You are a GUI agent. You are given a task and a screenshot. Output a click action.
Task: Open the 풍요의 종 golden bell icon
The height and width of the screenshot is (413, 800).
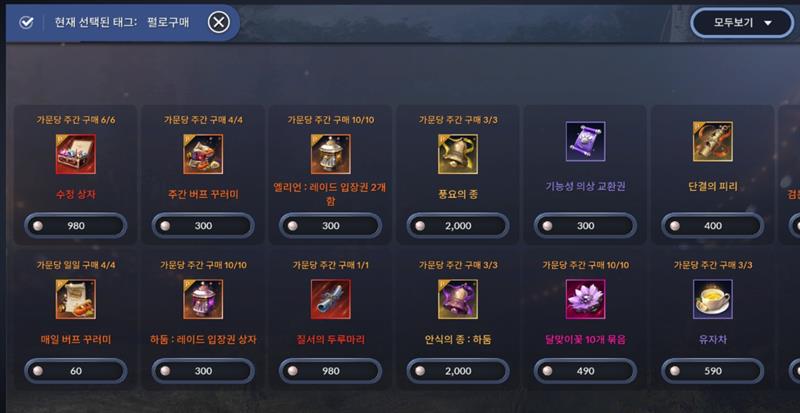click(458, 154)
